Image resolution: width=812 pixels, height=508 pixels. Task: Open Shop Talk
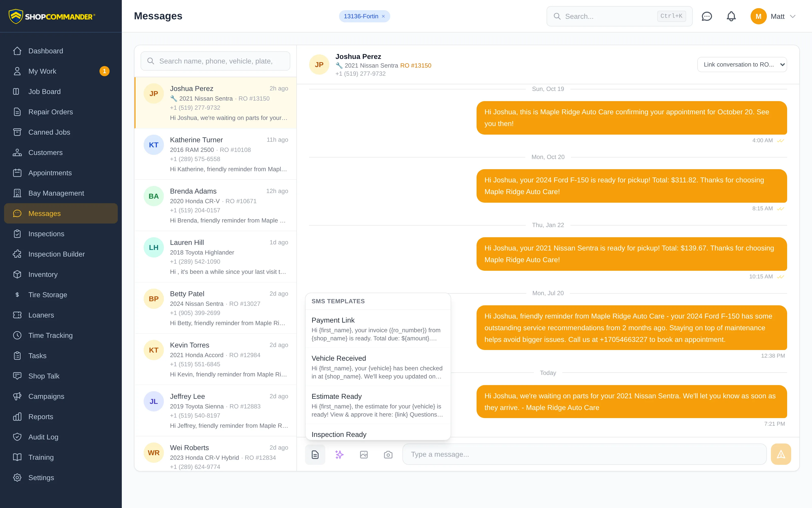point(61,376)
